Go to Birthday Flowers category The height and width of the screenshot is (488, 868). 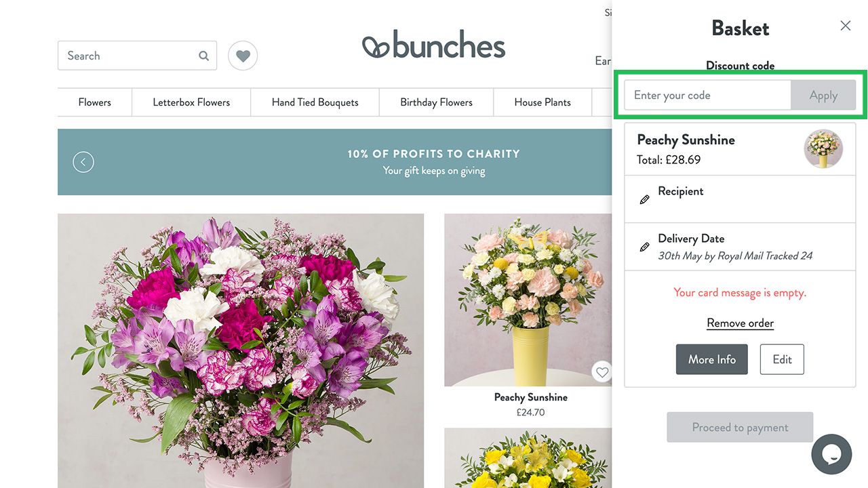point(437,102)
